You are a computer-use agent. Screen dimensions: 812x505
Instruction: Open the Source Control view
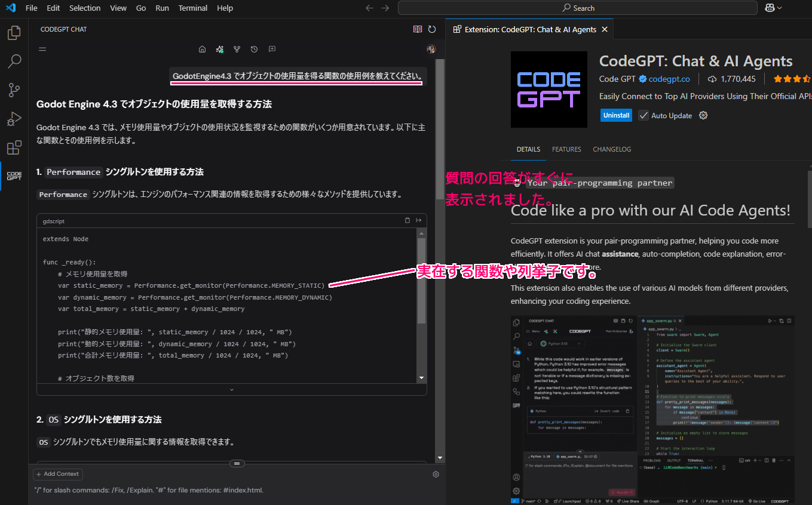pos(14,90)
